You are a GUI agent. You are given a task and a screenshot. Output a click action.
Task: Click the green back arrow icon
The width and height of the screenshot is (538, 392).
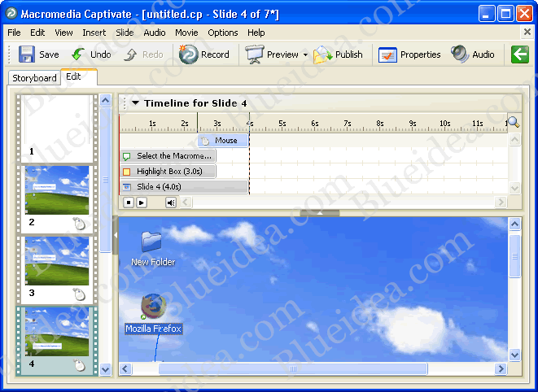click(520, 54)
